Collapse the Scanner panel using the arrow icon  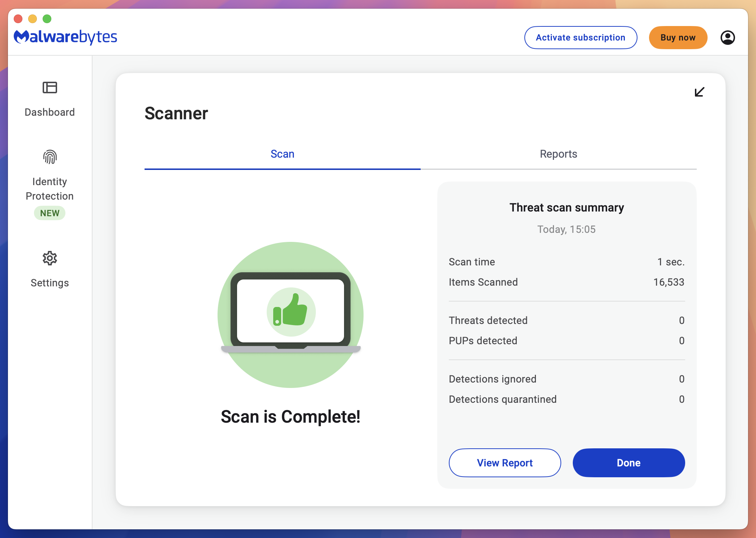point(699,92)
